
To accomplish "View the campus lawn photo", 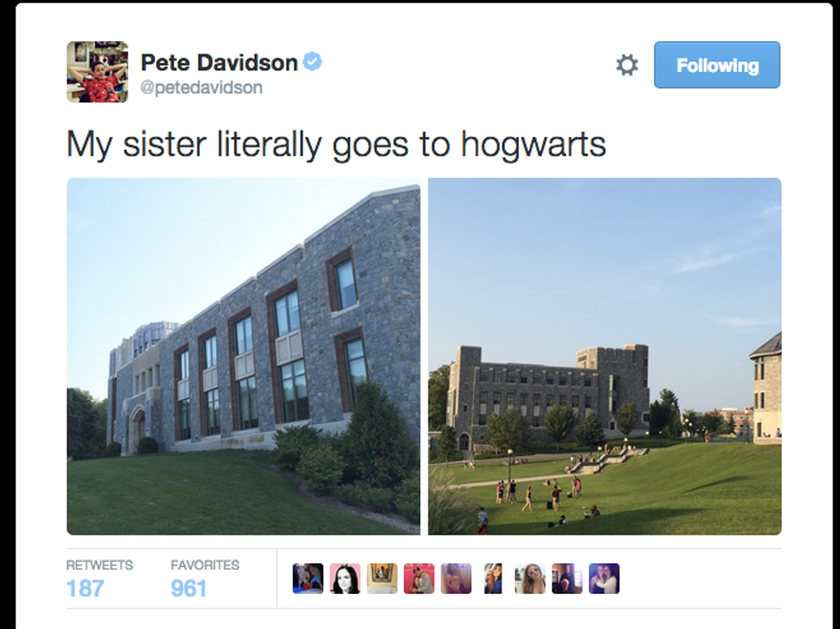I will 605,356.
